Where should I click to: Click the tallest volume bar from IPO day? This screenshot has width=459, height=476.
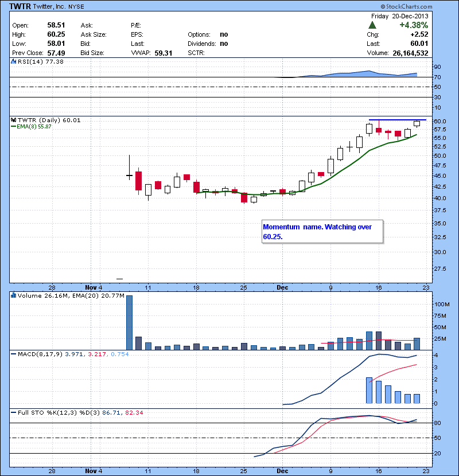tap(130, 322)
